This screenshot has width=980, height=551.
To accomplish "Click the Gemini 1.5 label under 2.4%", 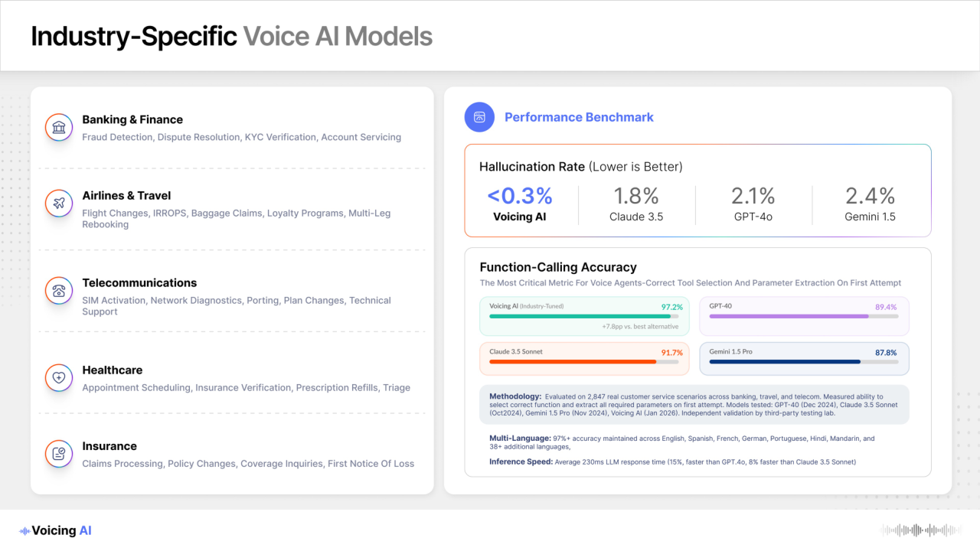I will [x=871, y=217].
